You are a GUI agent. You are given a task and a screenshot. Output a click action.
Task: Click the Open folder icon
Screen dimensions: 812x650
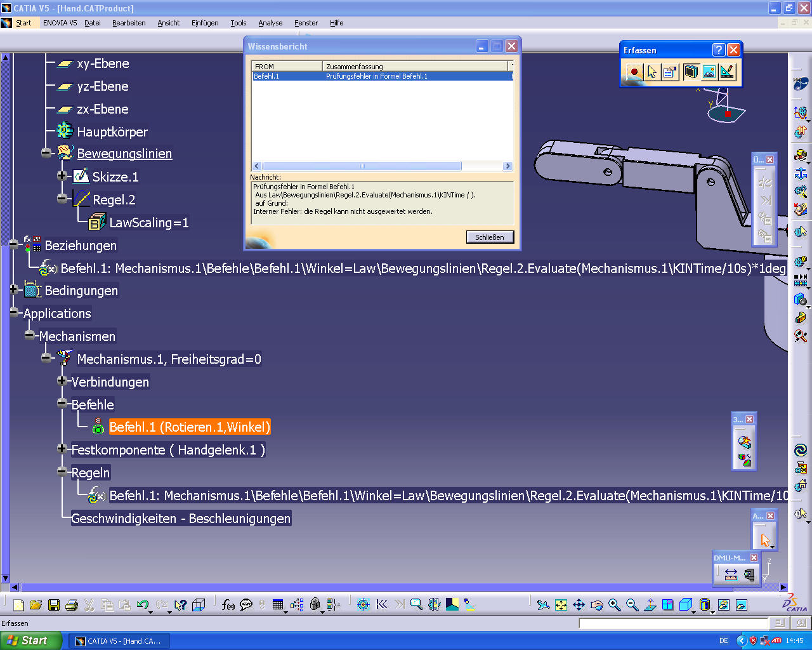[36, 605]
